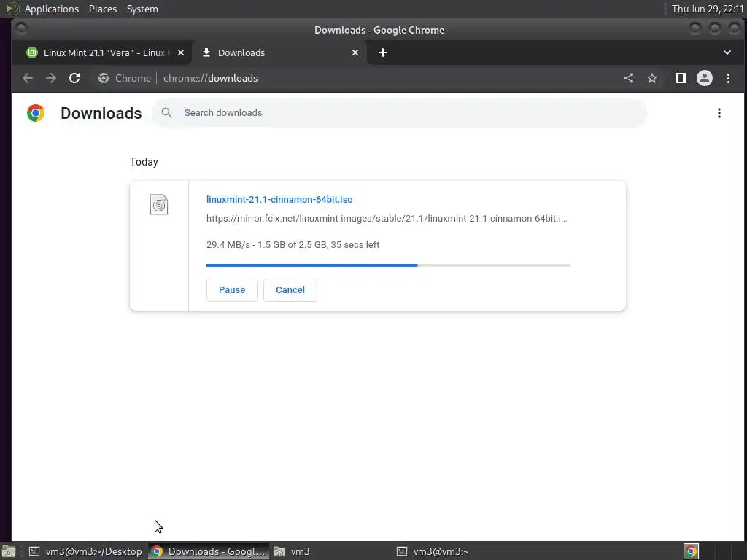Viewport: 747px width, 560px height.
Task: Open the System menu
Action: [x=142, y=9]
